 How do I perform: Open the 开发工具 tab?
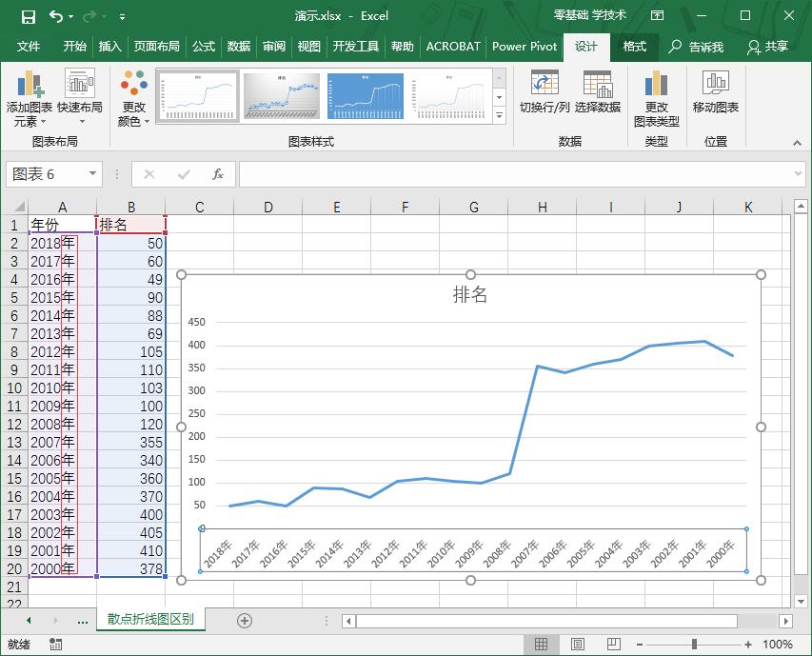[356, 47]
